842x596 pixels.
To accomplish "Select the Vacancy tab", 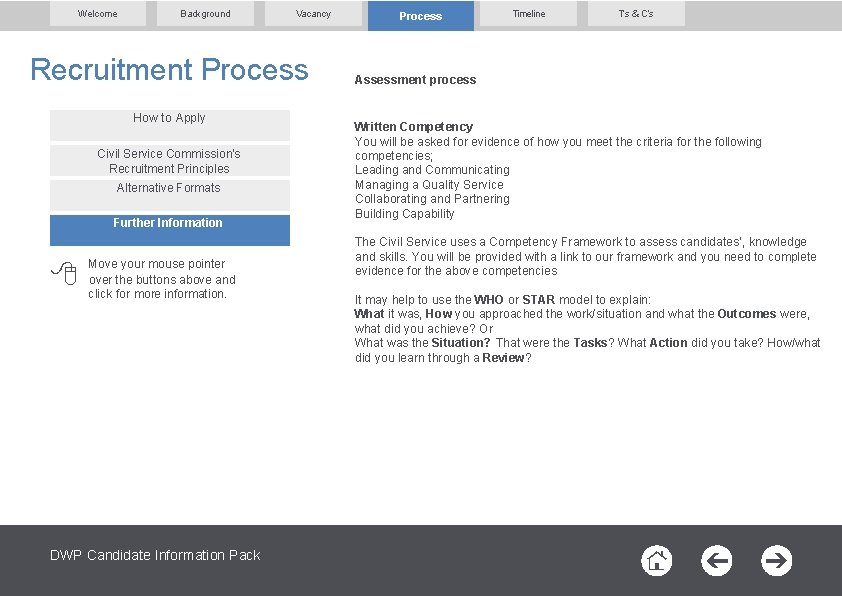I will pos(313,14).
